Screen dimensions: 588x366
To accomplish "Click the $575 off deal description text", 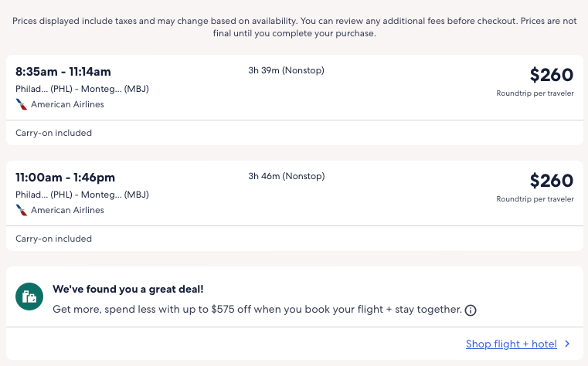I will tap(257, 310).
